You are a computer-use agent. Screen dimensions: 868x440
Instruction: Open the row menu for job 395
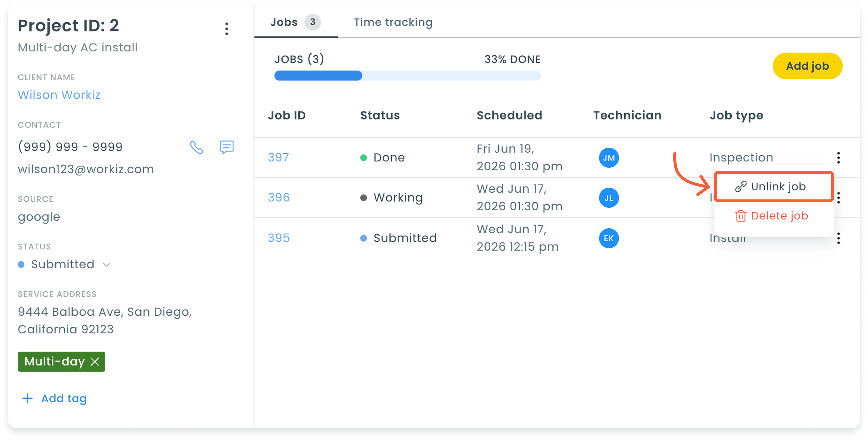pyautogui.click(x=838, y=238)
